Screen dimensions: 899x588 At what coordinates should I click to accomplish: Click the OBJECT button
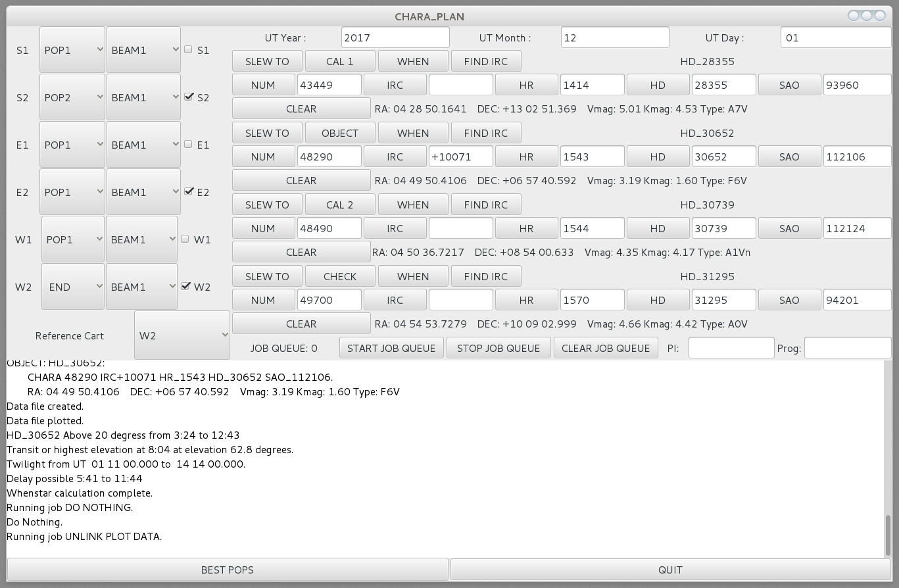(340, 133)
